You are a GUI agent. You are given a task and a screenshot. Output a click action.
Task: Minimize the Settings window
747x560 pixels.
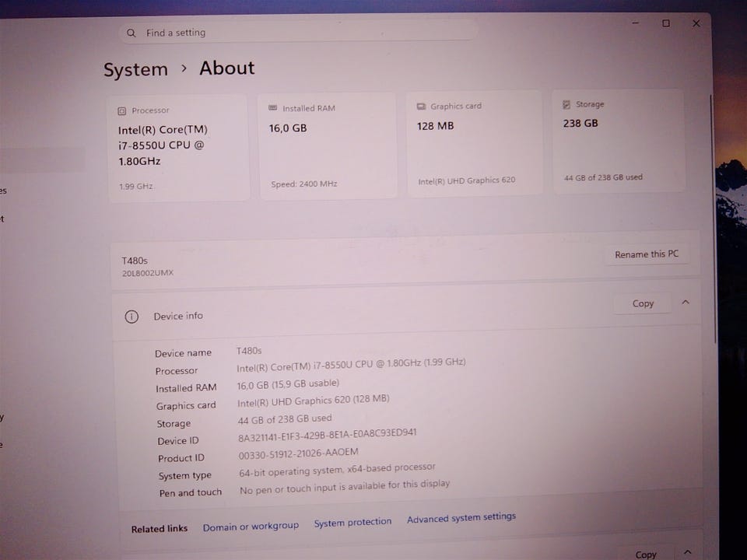(636, 23)
